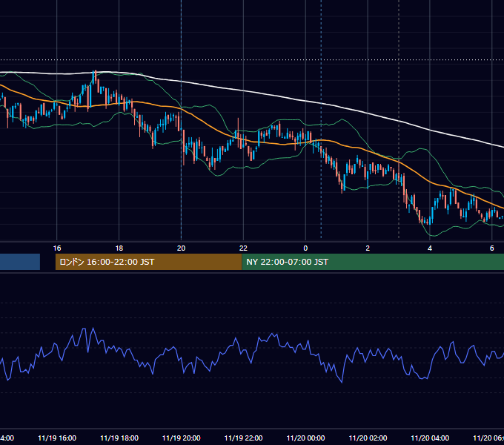Click the "11/20 00:00" date label
Viewport: 504px width, 445px height.
point(305,438)
